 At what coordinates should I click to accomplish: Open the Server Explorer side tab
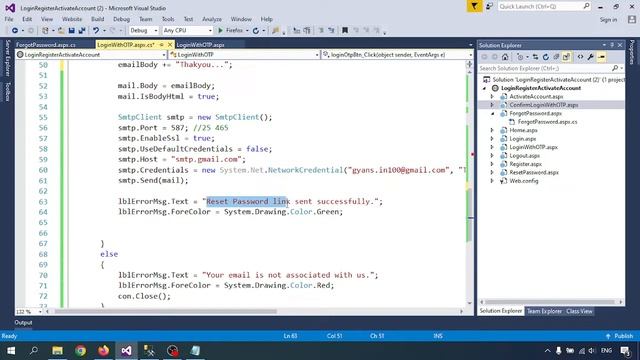click(x=7, y=58)
